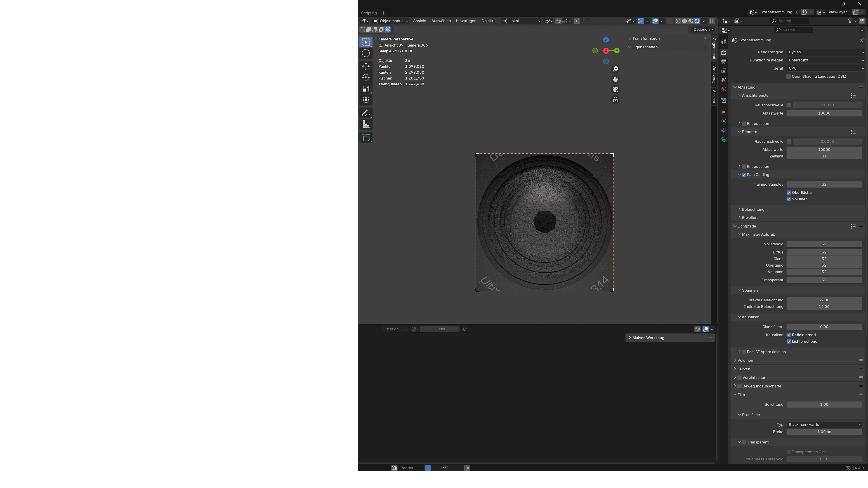Click the Belichtung value slider
The width and height of the screenshot is (868, 488).
point(824,404)
